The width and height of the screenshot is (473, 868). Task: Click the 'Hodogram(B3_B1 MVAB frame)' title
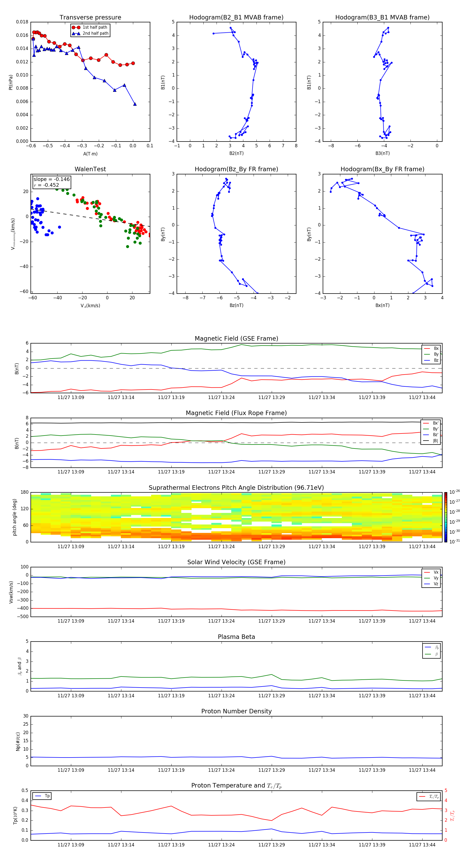(382, 18)
